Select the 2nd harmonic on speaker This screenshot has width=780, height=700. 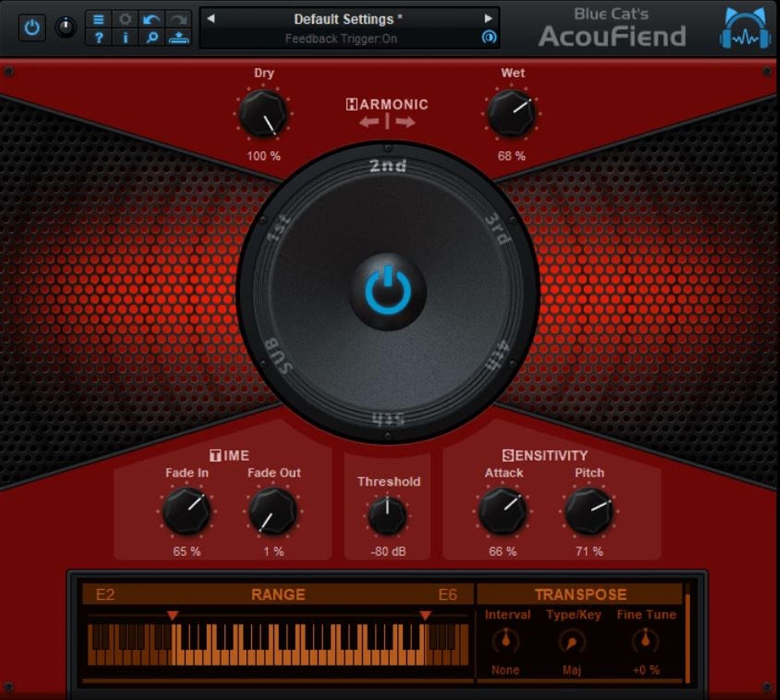pos(388,165)
